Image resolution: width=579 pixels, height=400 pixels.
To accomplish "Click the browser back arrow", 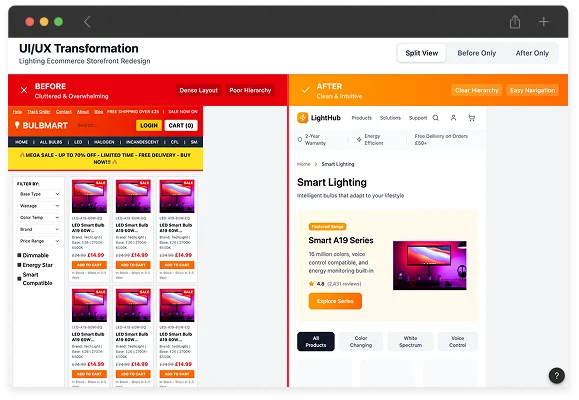I will (87, 22).
